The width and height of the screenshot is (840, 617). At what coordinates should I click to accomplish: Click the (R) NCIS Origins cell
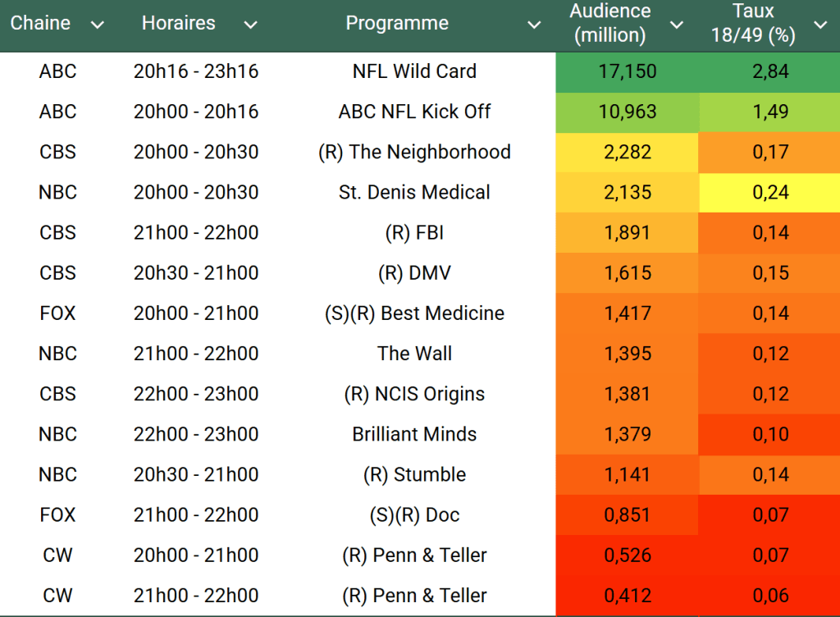[x=414, y=394]
